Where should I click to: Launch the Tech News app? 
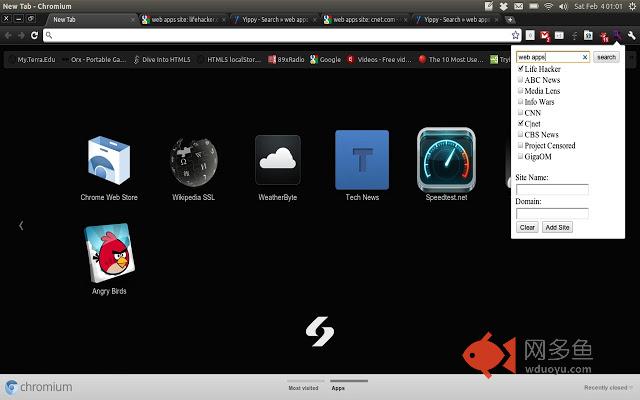click(x=362, y=166)
